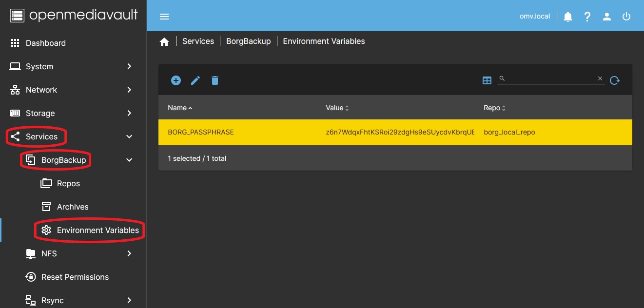The image size is (644, 308).
Task: Open the user account menu icon
Action: pos(607,17)
